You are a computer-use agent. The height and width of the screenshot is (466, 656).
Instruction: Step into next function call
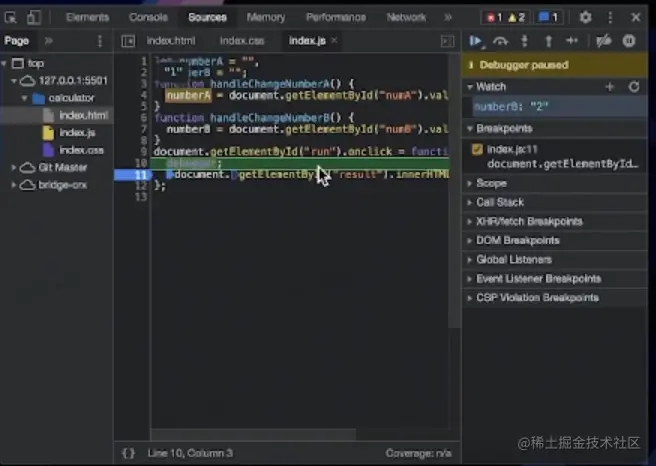pyautogui.click(x=524, y=41)
